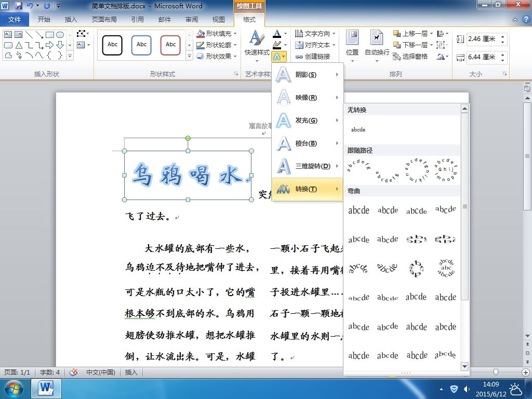532x399 pixels.
Task: Click the Undo icon in quick access toolbar
Action: [30, 6]
